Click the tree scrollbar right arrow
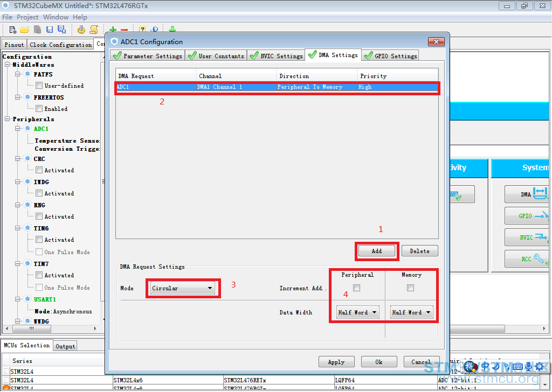 click(95, 328)
